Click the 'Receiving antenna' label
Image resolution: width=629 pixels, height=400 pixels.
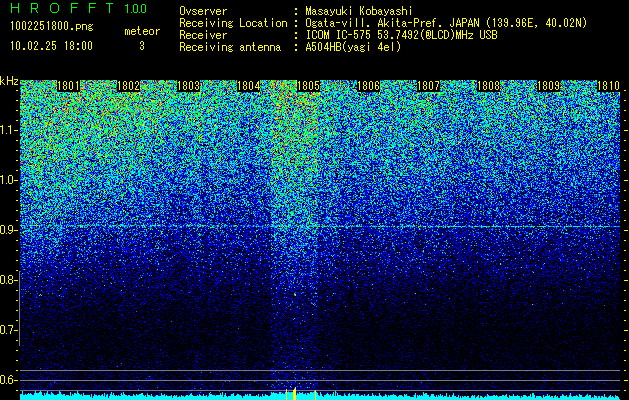tap(230, 47)
